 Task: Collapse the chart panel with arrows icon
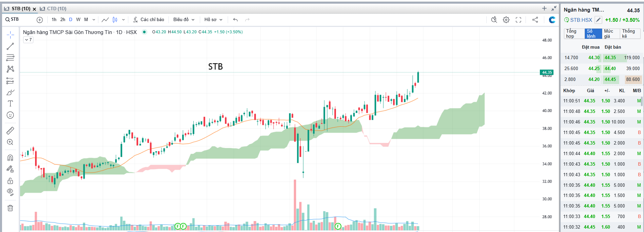pos(554,8)
